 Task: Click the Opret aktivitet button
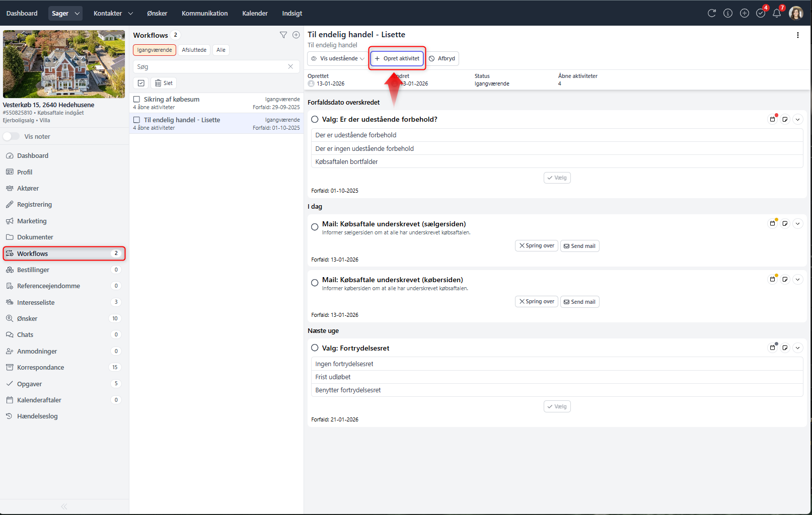(x=397, y=58)
